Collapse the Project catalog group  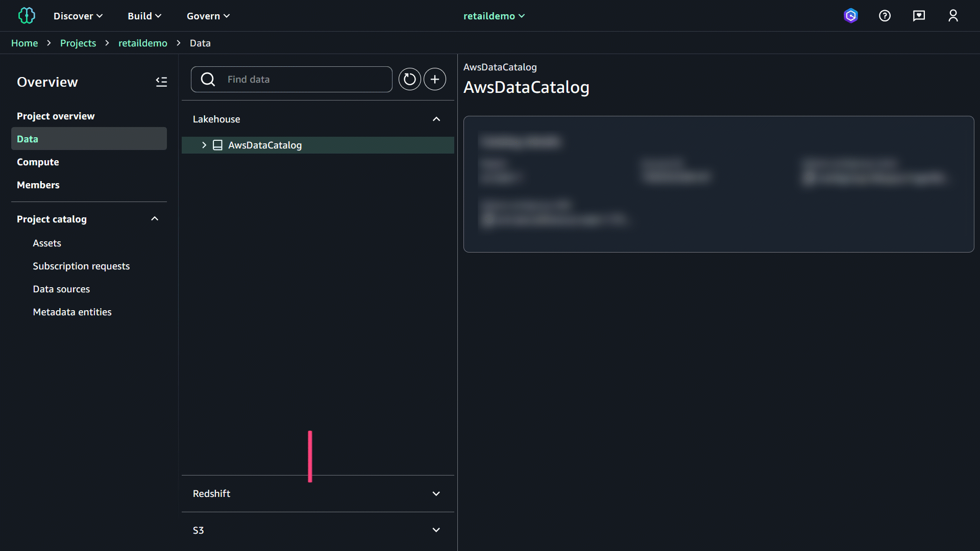pyautogui.click(x=155, y=219)
